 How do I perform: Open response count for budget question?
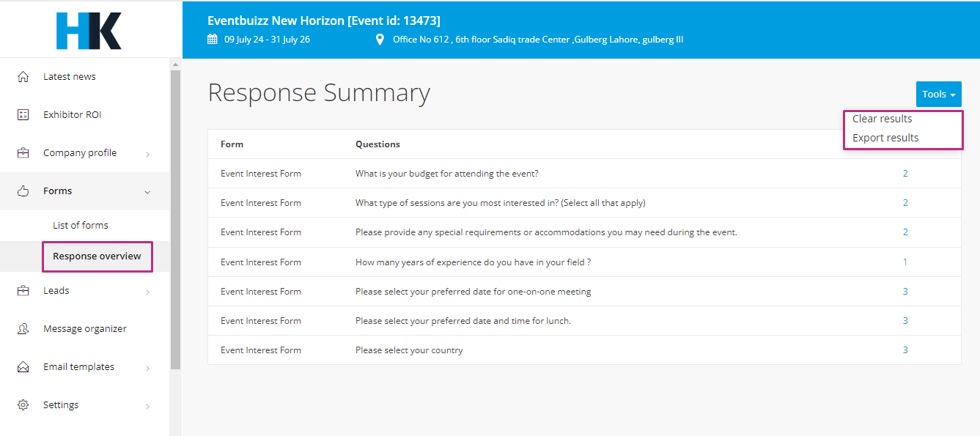905,174
